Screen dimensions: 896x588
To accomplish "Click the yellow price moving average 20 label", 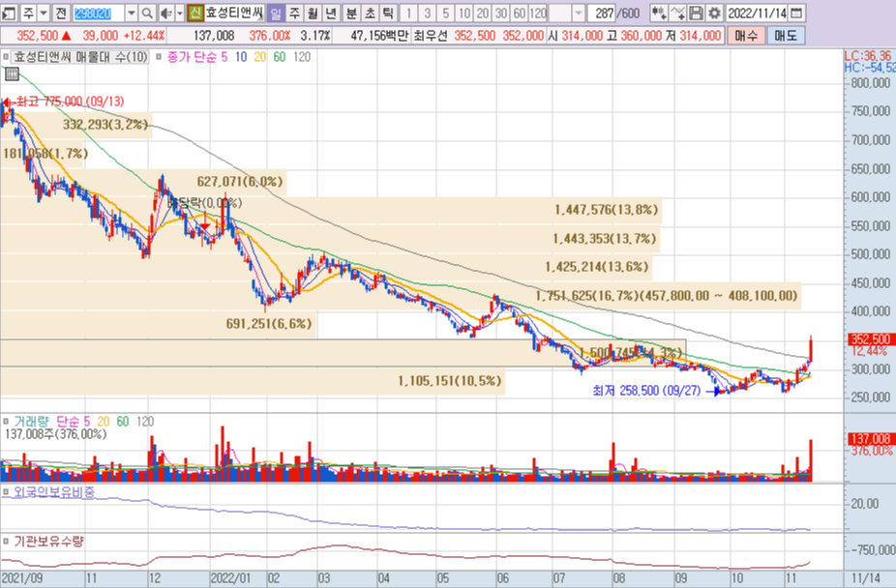I will [x=260, y=57].
